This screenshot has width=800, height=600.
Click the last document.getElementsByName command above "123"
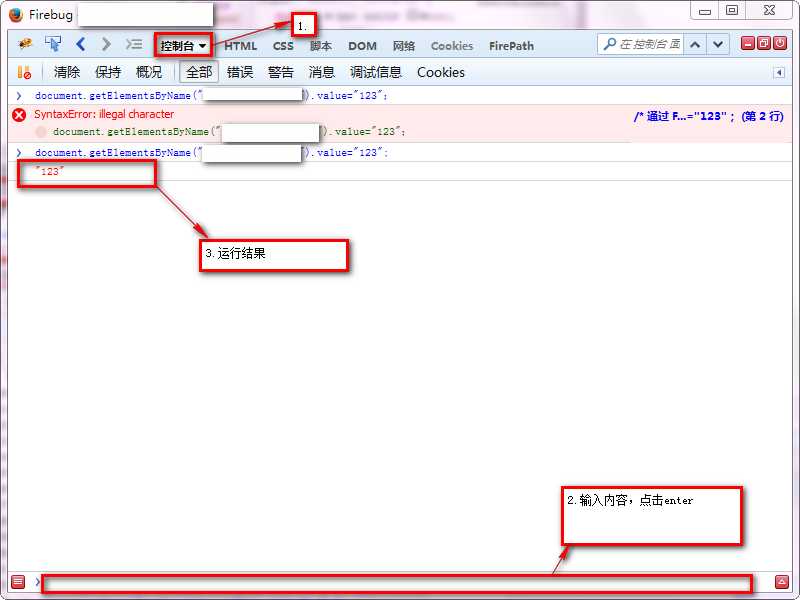click(x=211, y=153)
